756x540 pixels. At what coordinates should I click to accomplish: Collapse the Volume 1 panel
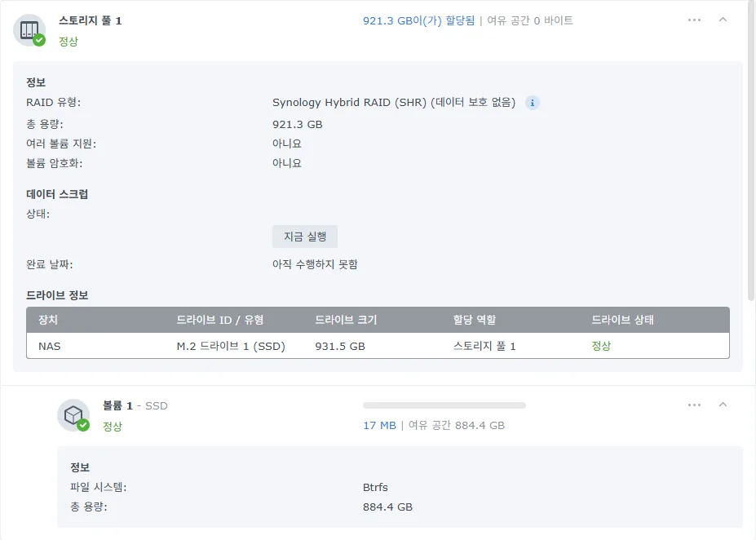pyautogui.click(x=721, y=404)
